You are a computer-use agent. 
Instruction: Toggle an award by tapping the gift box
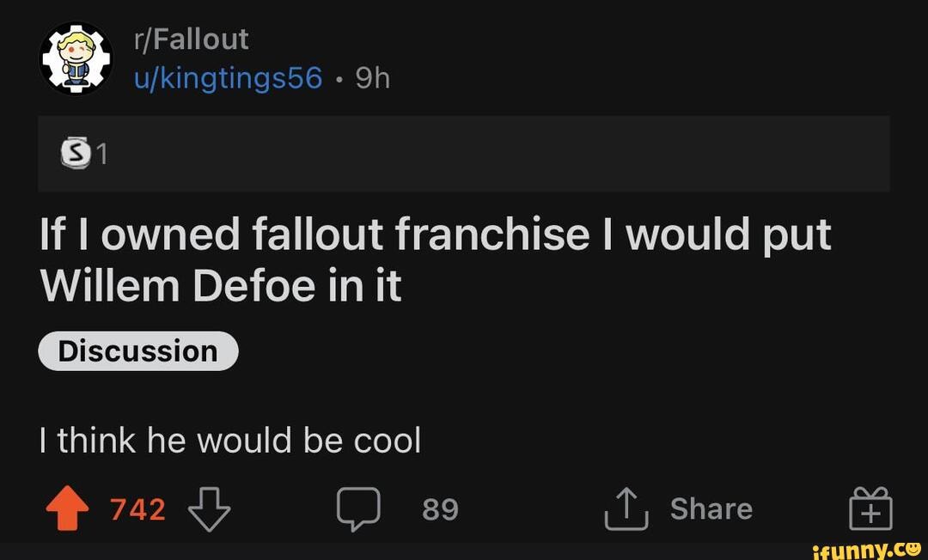(x=870, y=508)
